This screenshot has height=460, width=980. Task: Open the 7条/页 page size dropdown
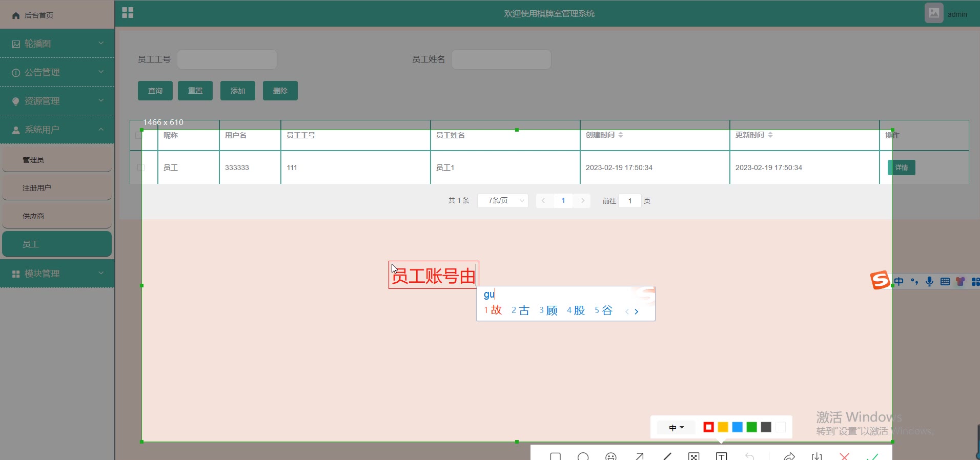tap(502, 200)
